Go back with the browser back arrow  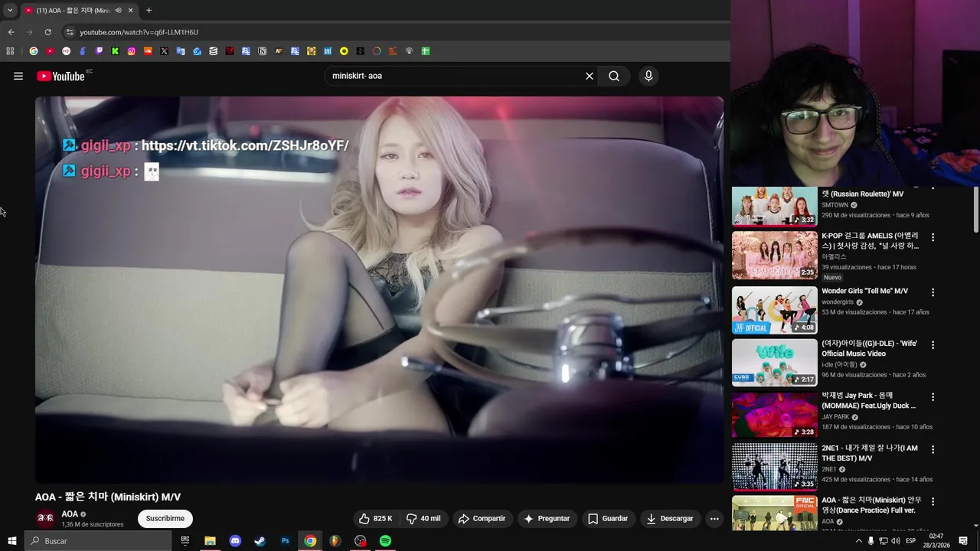[x=11, y=32]
